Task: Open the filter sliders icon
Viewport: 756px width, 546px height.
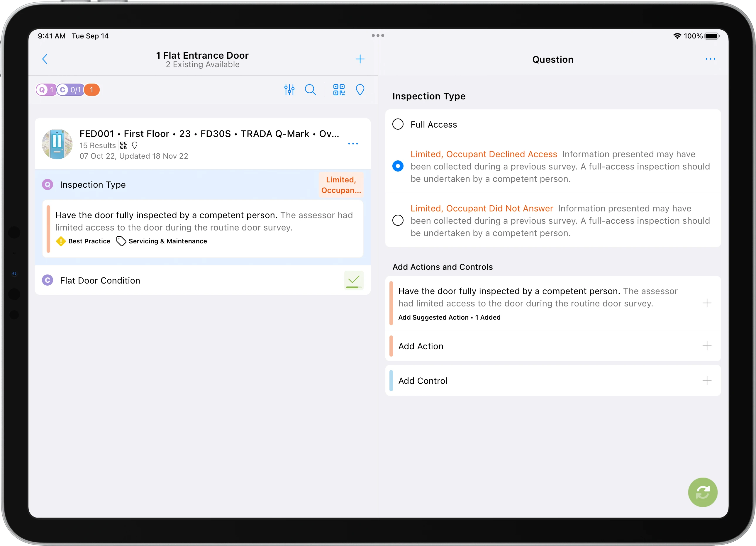Action: [289, 90]
